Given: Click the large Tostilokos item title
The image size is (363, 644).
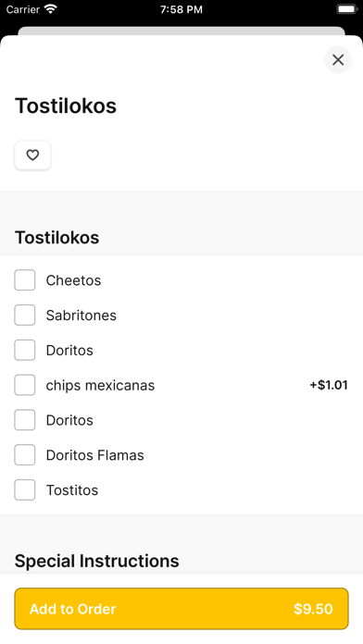Looking at the screenshot, I should point(66,105).
